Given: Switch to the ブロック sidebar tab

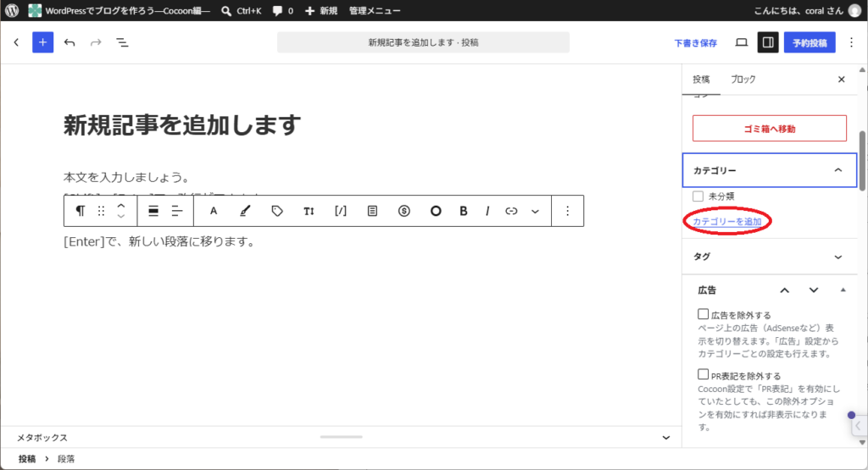Looking at the screenshot, I should tap(743, 79).
